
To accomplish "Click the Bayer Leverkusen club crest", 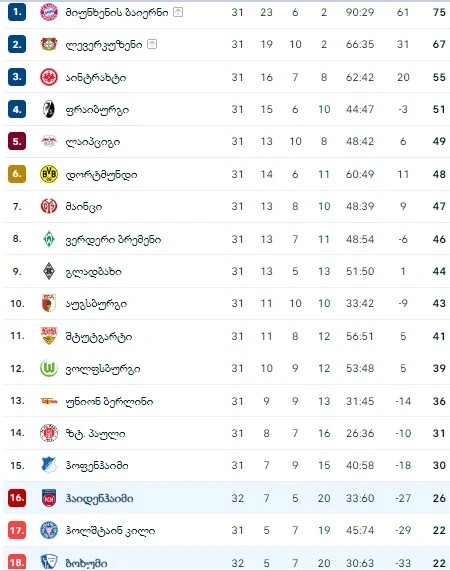I will 49,44.
